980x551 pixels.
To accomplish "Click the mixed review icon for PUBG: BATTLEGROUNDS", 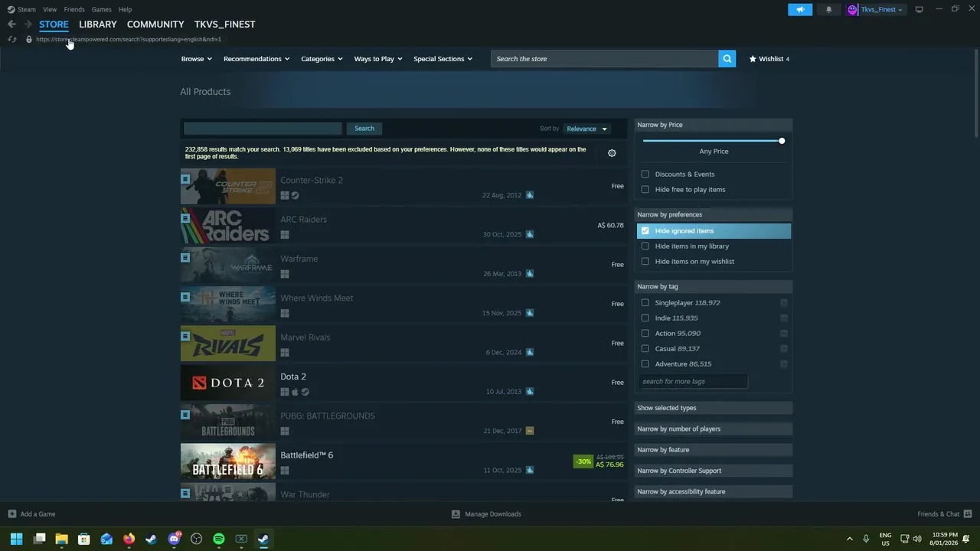I will (x=529, y=431).
